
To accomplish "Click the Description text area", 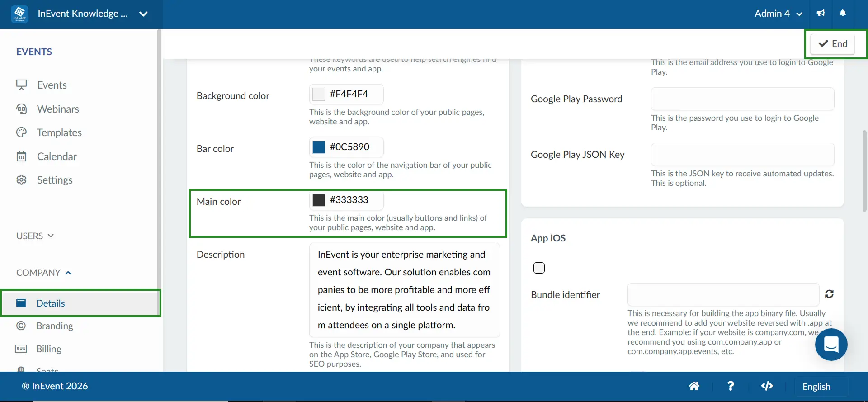I will [404, 290].
